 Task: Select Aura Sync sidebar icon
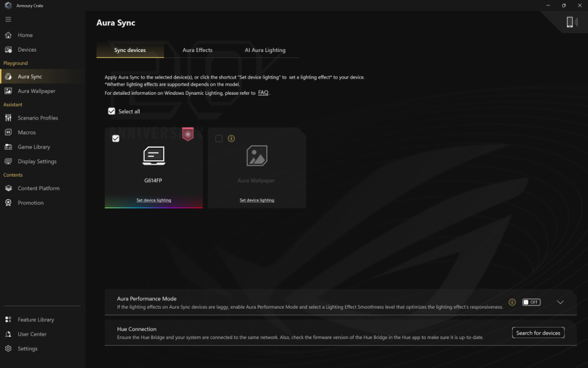click(8, 77)
